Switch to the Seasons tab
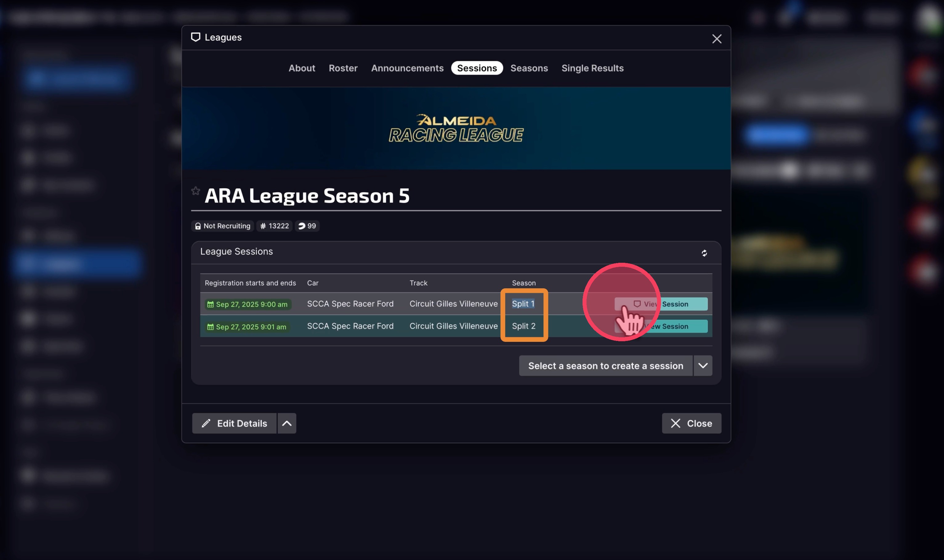This screenshot has height=560, width=944. tap(529, 68)
